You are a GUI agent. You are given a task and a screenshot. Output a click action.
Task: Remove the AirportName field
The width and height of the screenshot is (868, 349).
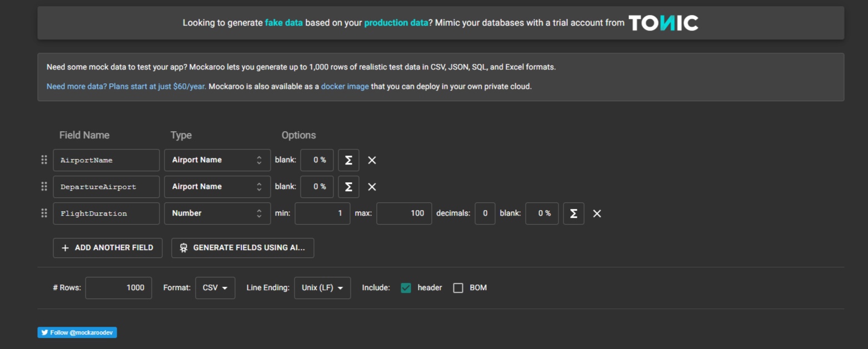[372, 160]
